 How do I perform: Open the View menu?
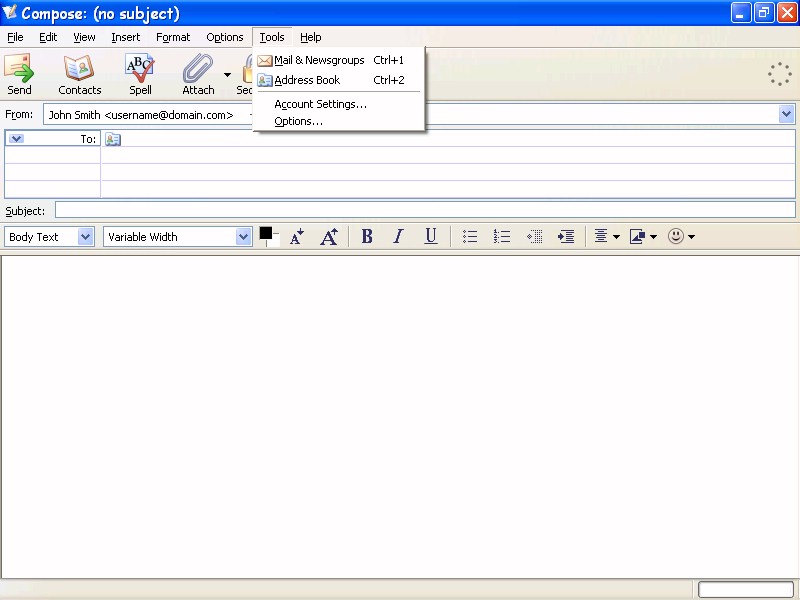pyautogui.click(x=84, y=37)
